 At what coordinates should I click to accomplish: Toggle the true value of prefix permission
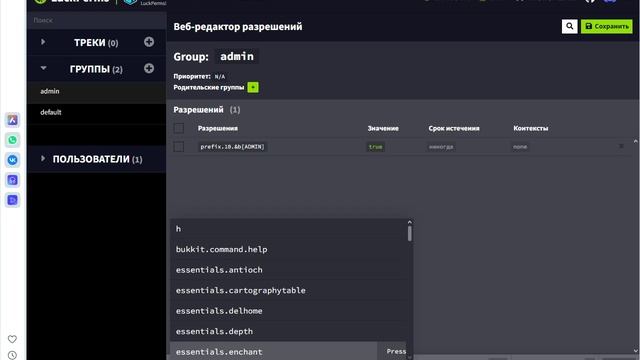click(376, 147)
